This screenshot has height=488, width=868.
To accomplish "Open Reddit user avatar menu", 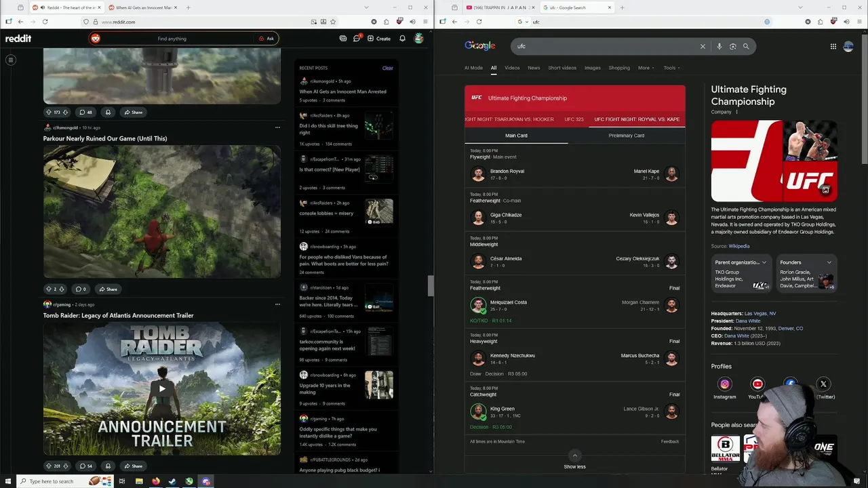I will pyautogui.click(x=419, y=39).
